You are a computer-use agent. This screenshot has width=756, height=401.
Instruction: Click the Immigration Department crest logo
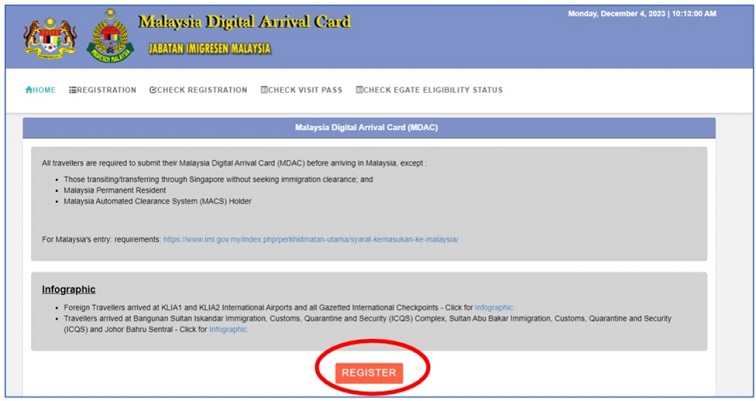[110, 37]
